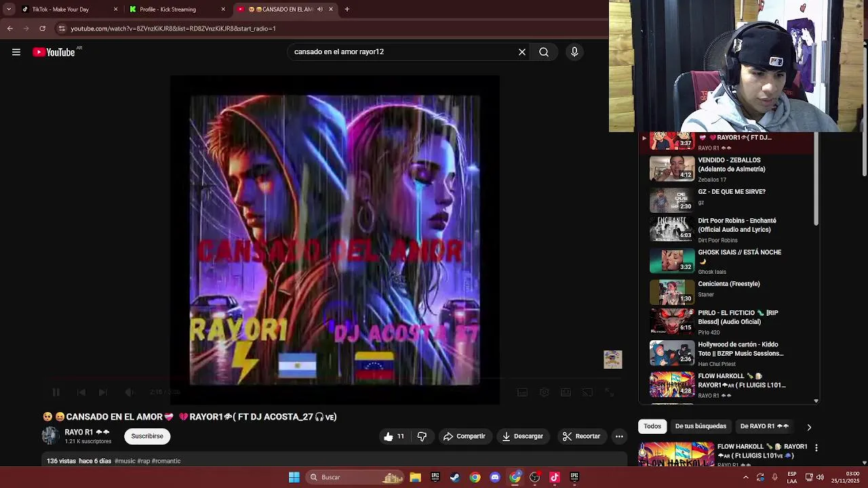The height and width of the screenshot is (488, 868).
Task: Open the channel watermark on video
Action: pyautogui.click(x=612, y=360)
